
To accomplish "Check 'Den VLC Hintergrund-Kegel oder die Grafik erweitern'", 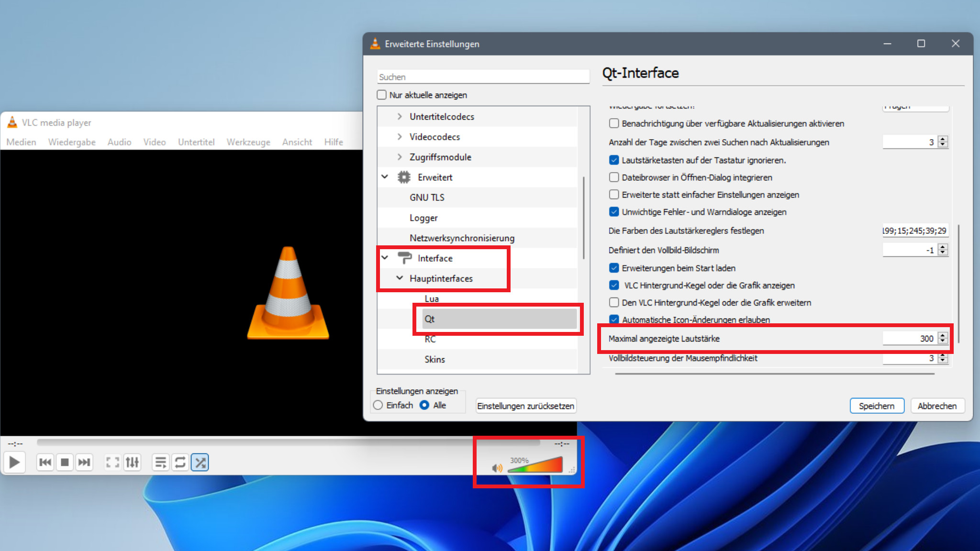I will click(614, 302).
